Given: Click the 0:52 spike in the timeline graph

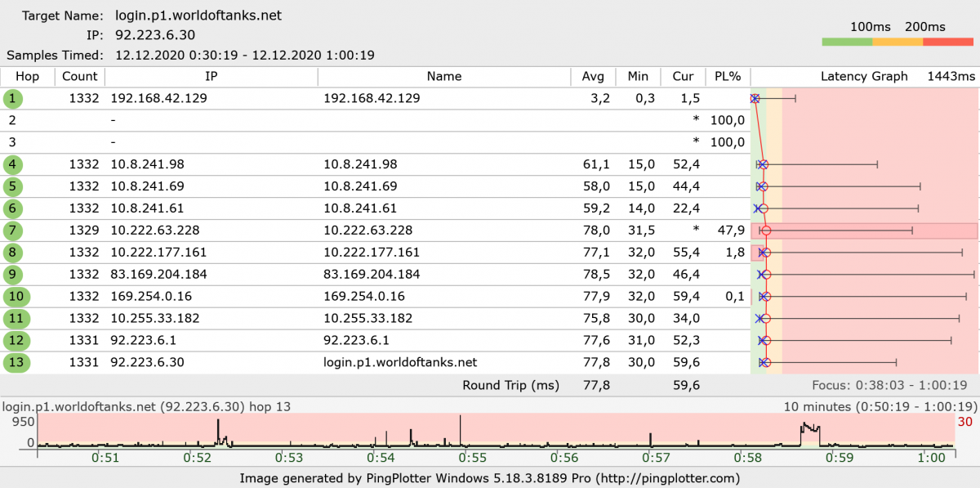Looking at the screenshot, I should (219, 432).
